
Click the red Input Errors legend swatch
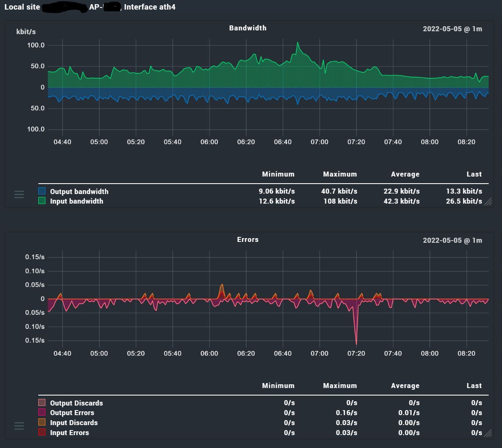[x=42, y=432]
